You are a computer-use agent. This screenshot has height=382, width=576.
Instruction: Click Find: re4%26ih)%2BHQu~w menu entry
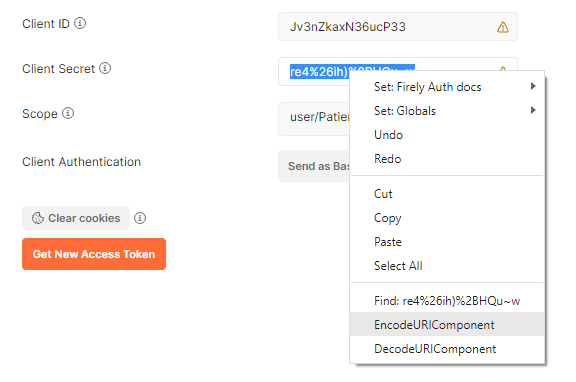(x=447, y=301)
